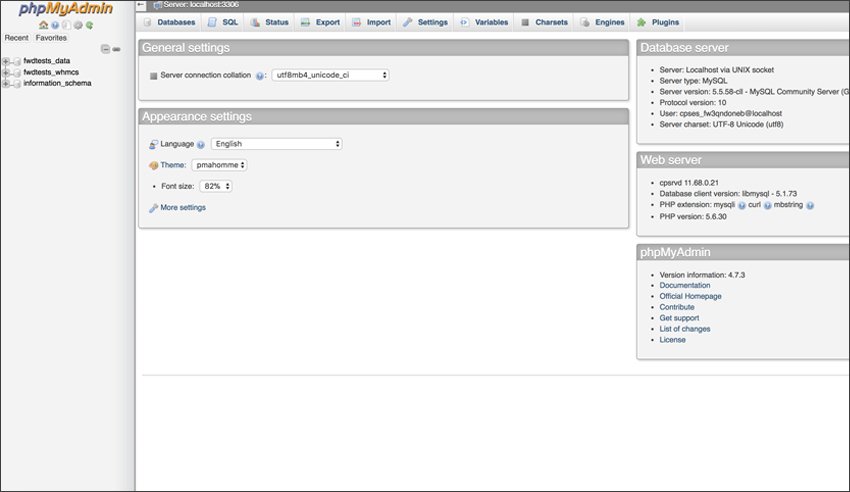Open the Plugins tab
Screen dimensions: 850x492
coord(658,22)
